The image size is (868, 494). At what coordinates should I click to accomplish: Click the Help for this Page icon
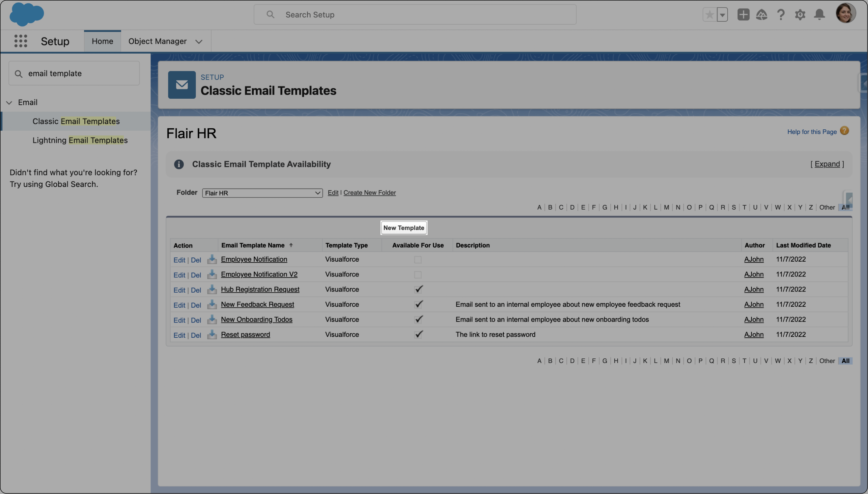point(844,131)
